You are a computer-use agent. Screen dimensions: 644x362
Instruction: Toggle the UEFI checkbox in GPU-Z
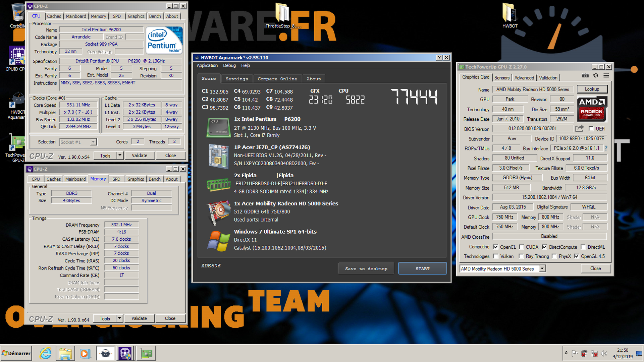pyautogui.click(x=591, y=129)
